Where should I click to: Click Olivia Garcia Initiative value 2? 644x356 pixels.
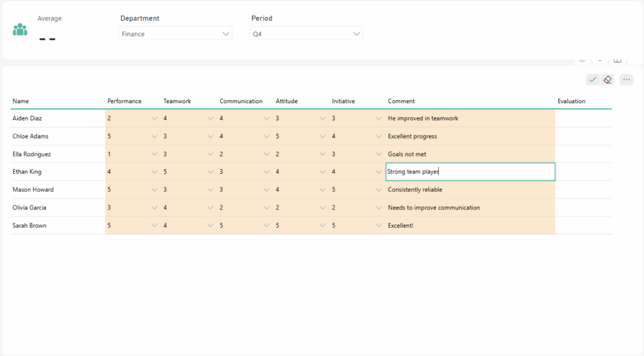333,208
